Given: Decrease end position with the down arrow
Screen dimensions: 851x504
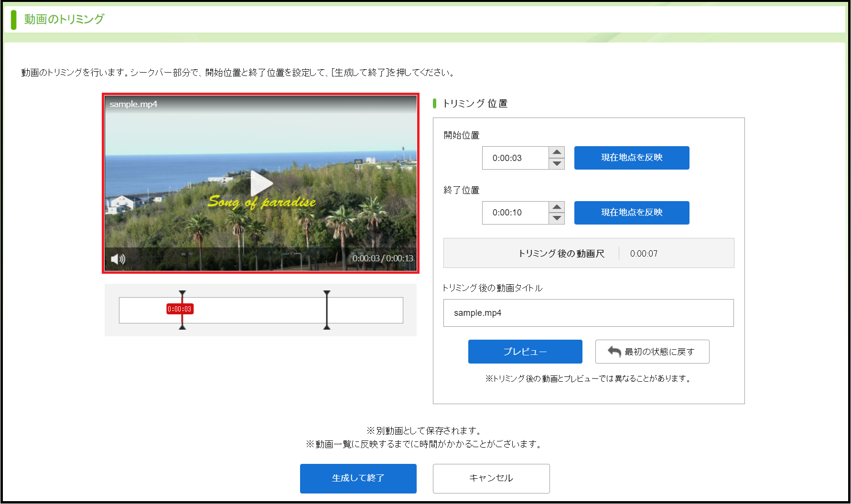Looking at the screenshot, I should (557, 218).
